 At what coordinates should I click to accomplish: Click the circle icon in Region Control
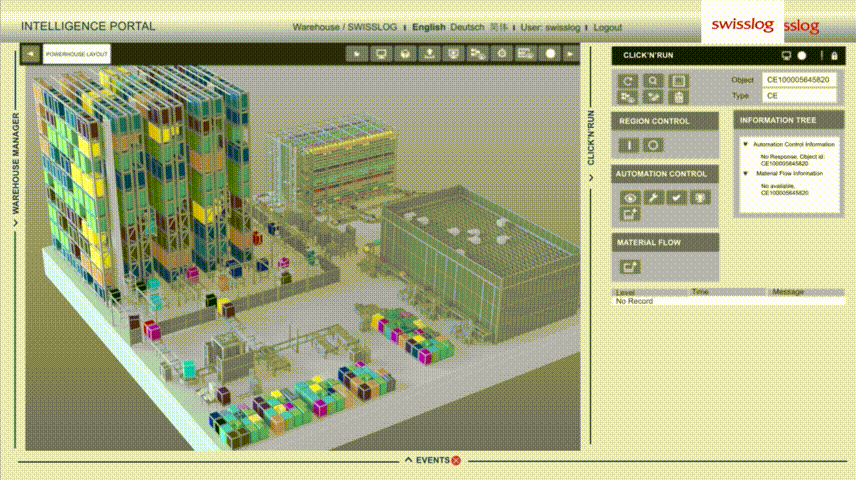tap(653, 145)
